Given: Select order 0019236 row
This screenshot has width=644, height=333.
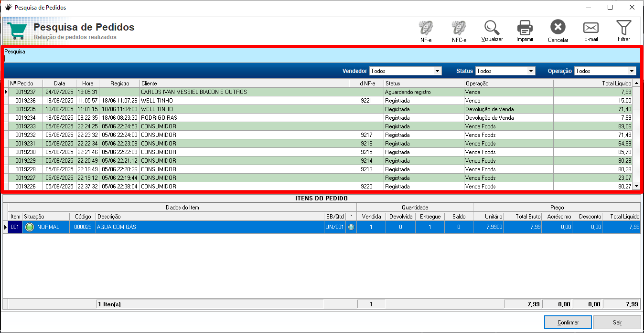Looking at the screenshot, I should (191, 101).
